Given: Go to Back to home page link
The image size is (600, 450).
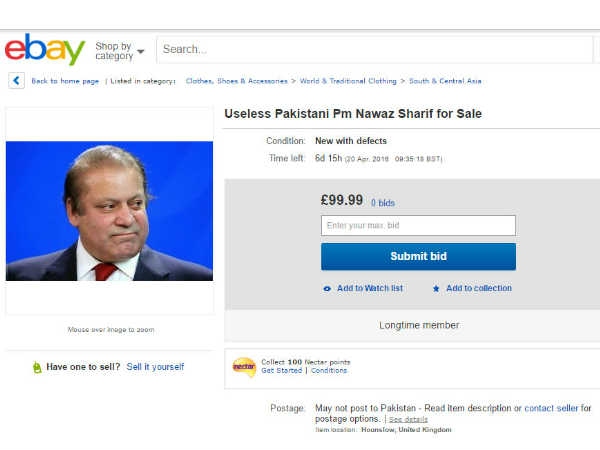Looking at the screenshot, I should pyautogui.click(x=65, y=81).
